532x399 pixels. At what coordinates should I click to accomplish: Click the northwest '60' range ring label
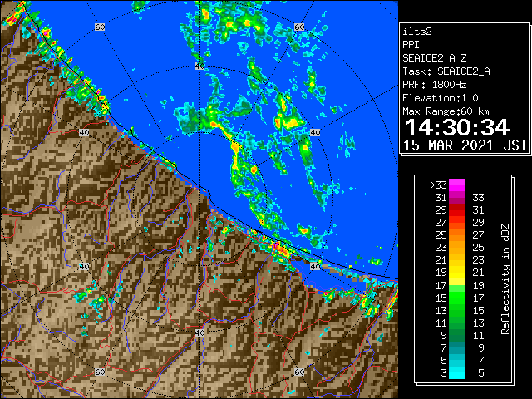click(x=100, y=27)
